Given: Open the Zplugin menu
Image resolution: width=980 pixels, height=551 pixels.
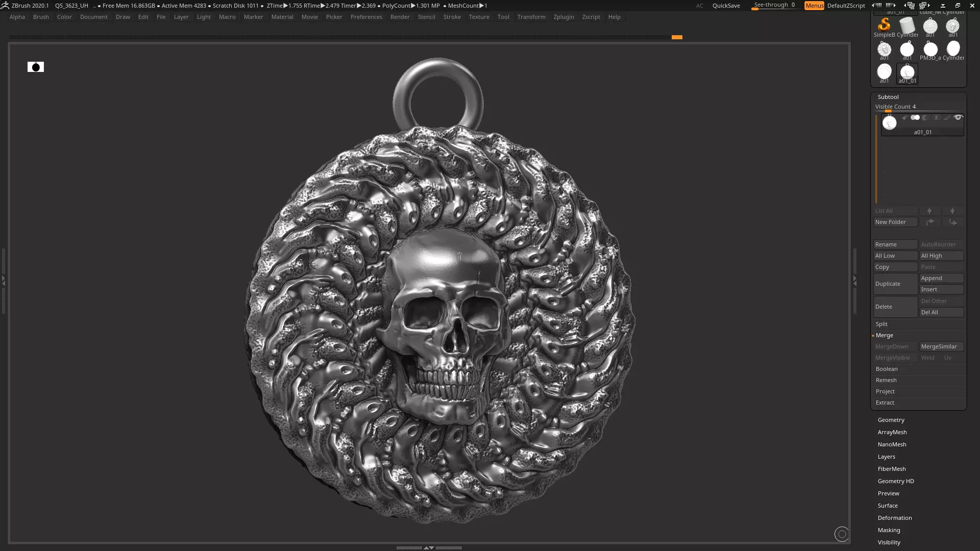Looking at the screenshot, I should pyautogui.click(x=563, y=17).
